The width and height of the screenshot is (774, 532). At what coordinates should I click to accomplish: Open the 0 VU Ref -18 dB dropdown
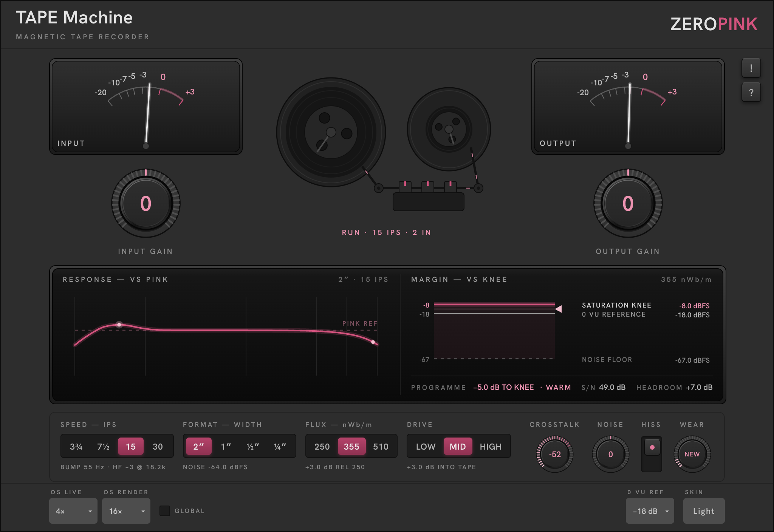click(x=650, y=511)
